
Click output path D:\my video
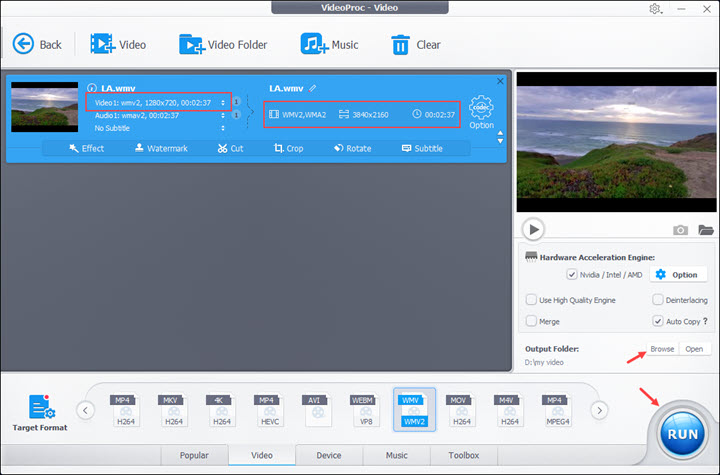(x=544, y=362)
